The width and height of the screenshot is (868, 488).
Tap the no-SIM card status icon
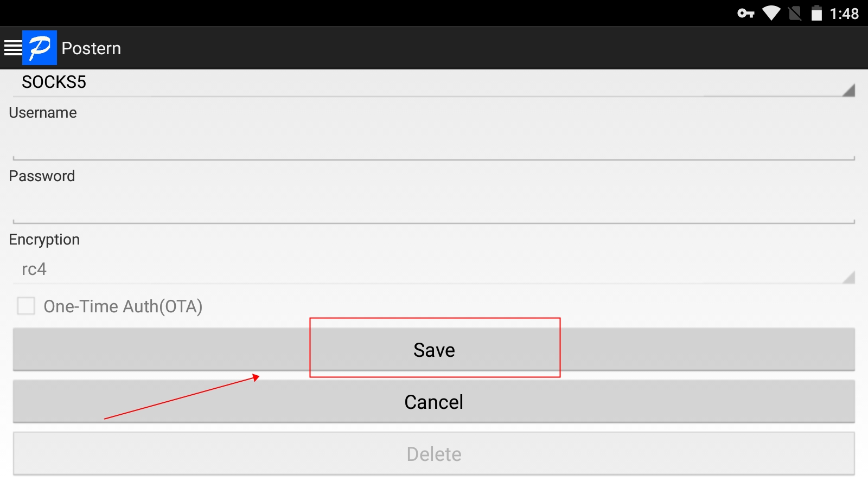tap(795, 14)
